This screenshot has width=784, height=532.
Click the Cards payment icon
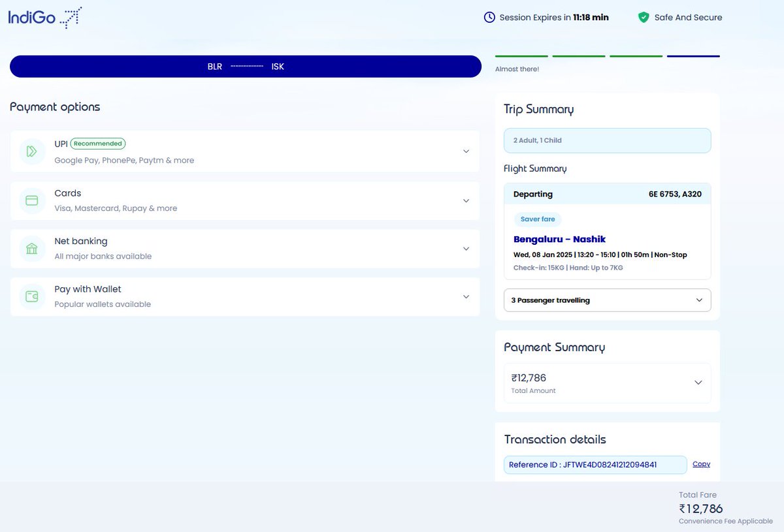click(x=32, y=200)
